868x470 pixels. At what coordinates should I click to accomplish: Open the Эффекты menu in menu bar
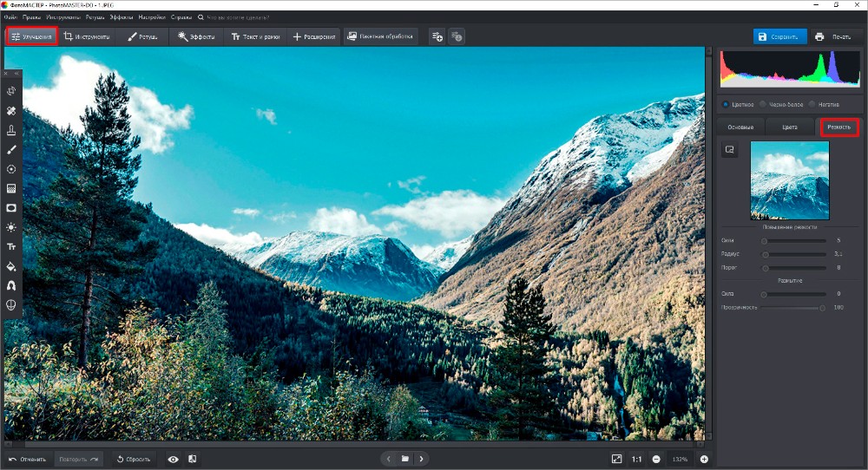[121, 16]
